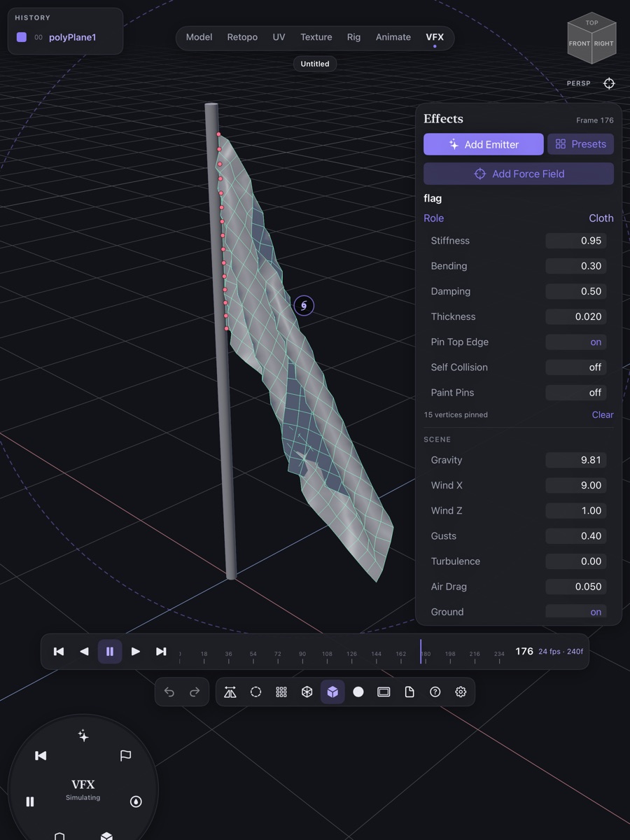This screenshot has height=840, width=630.
Task: Play timeline in reverse
Action: pos(84,652)
